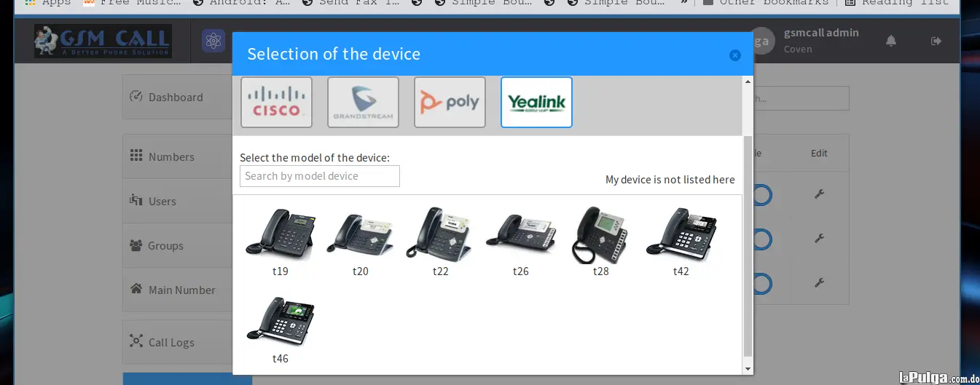Click 'My device is not listed here'

pos(670,180)
